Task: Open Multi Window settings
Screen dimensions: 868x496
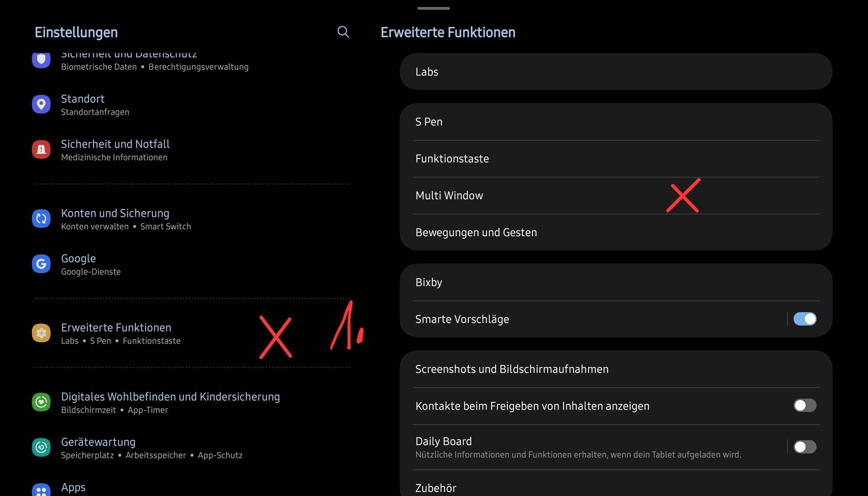Action: click(x=616, y=195)
